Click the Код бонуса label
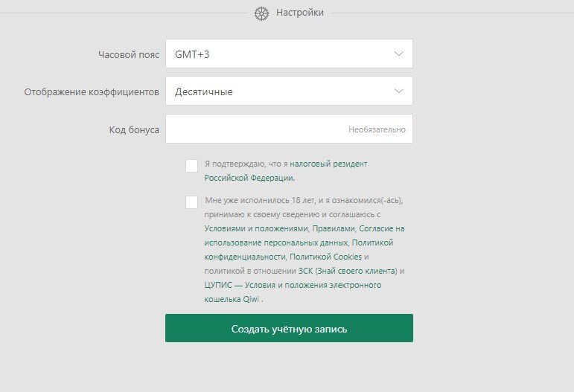This screenshot has height=392, width=574. pos(134,129)
